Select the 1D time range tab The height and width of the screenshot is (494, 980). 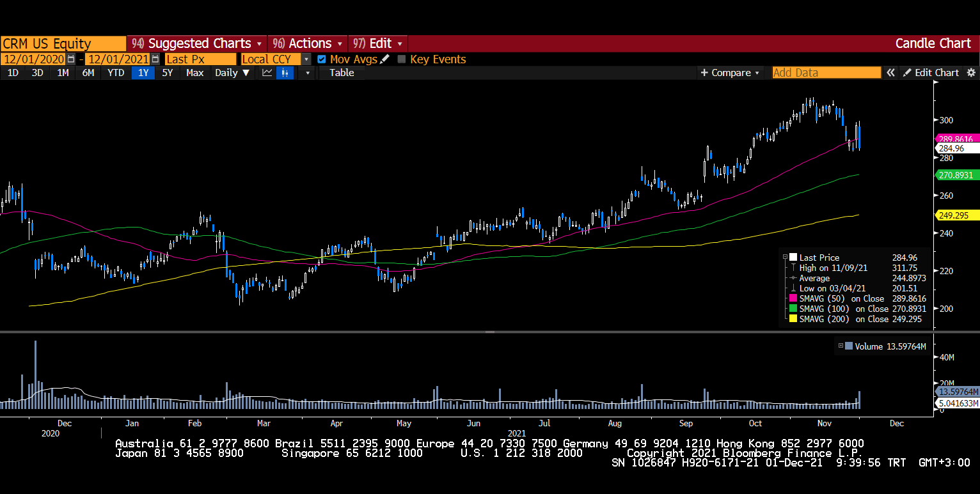(x=13, y=73)
